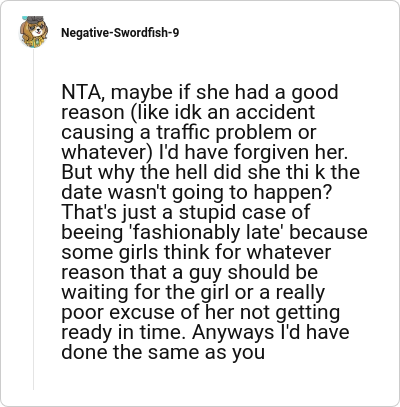The height and width of the screenshot is (407, 400).
Task: Click the hat on the avatar character
Action: click(35, 19)
